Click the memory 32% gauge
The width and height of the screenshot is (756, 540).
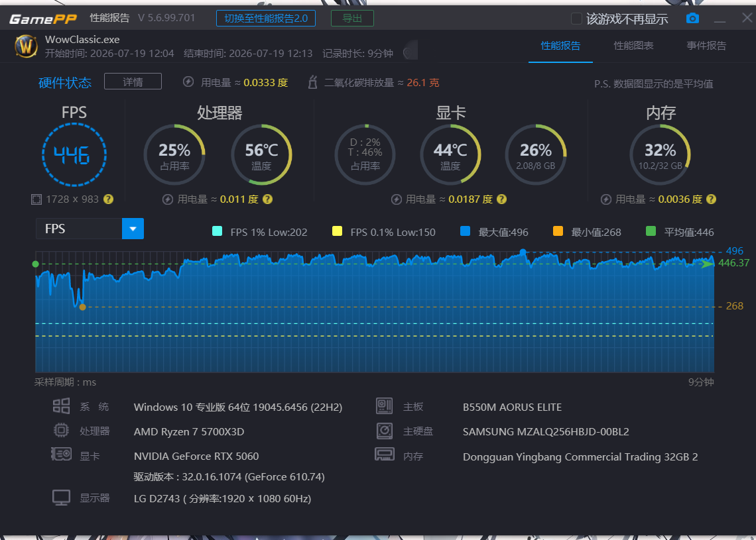click(660, 154)
